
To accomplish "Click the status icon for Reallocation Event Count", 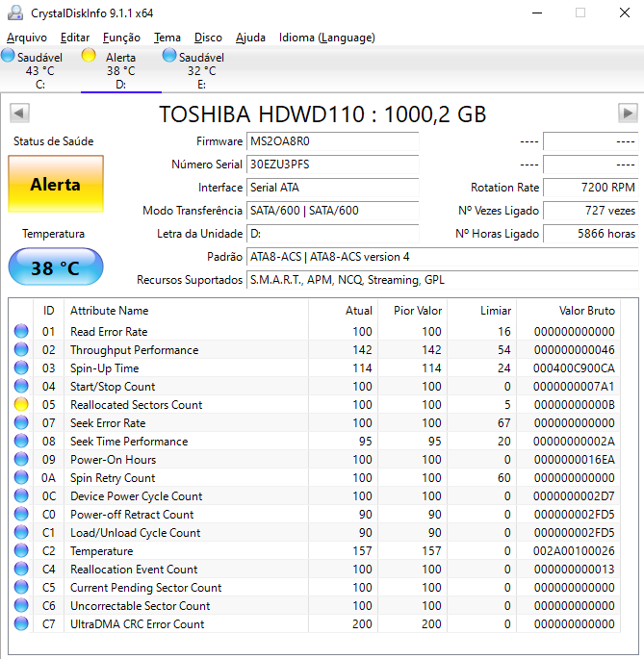I will pyautogui.click(x=21, y=569).
